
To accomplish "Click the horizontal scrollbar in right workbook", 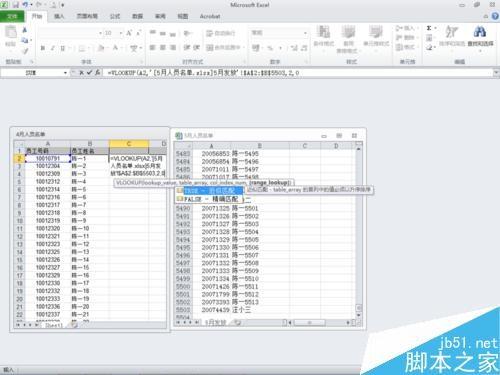I will point(309,322).
